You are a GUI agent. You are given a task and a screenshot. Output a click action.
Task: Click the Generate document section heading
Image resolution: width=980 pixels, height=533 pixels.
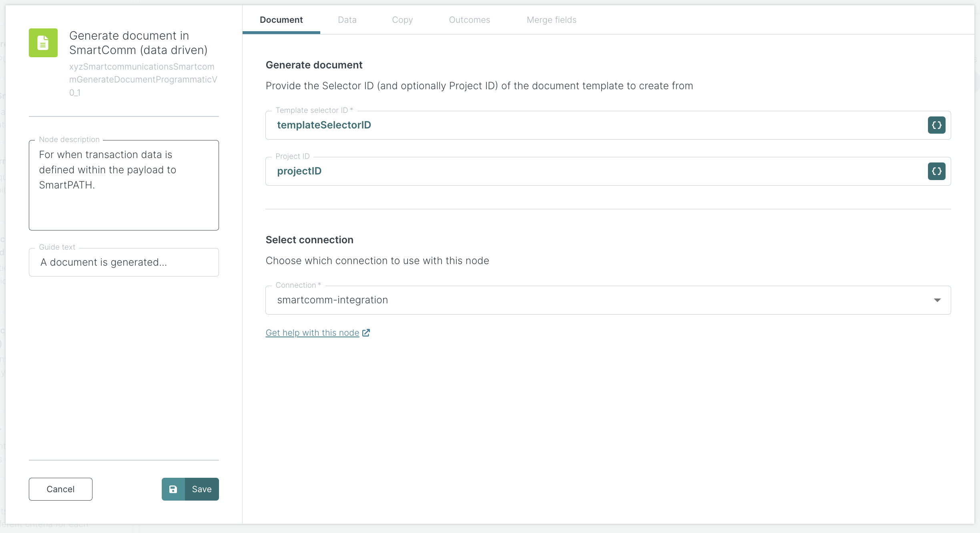coord(314,65)
